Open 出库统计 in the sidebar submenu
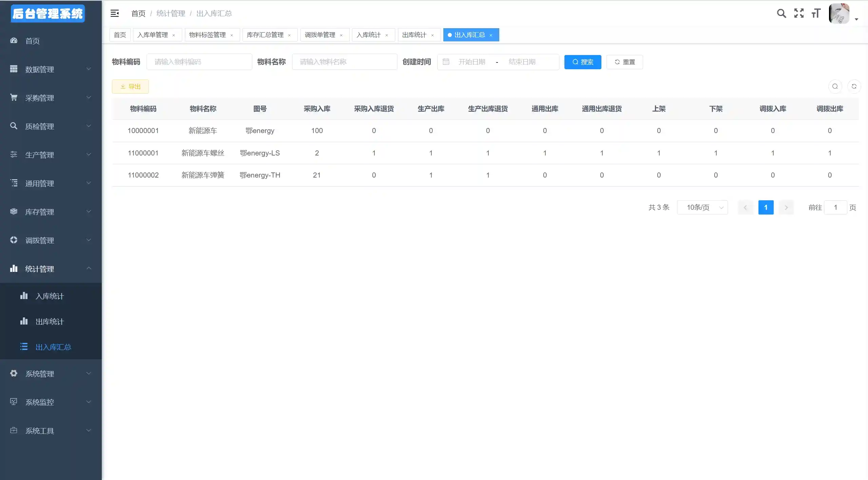Image resolution: width=868 pixels, height=480 pixels. [50, 321]
